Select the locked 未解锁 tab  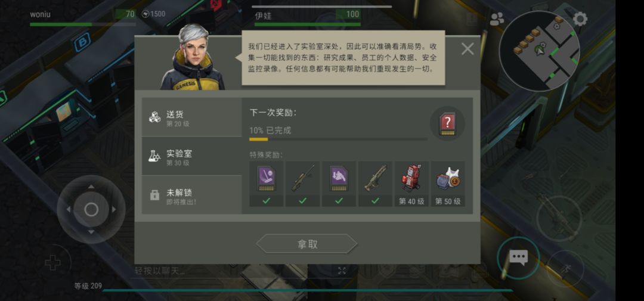[192, 195]
